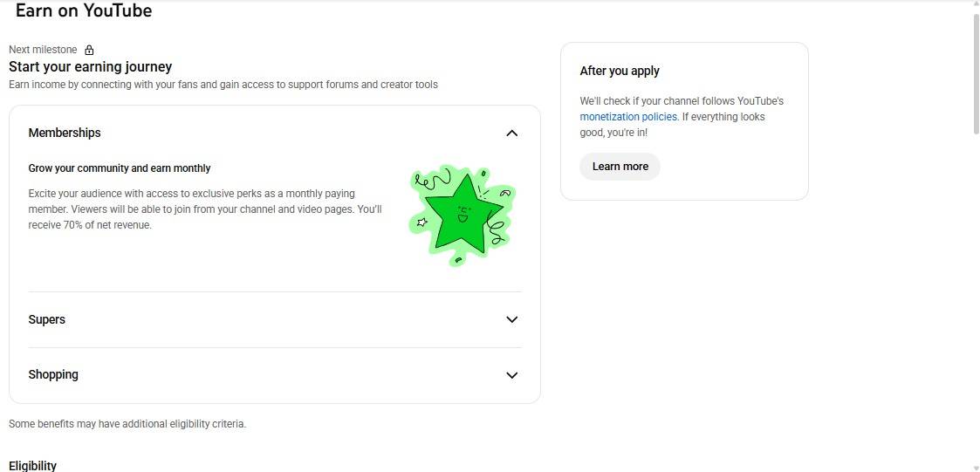
Task: Click the lock icon beside Next milestone
Action: [89, 50]
